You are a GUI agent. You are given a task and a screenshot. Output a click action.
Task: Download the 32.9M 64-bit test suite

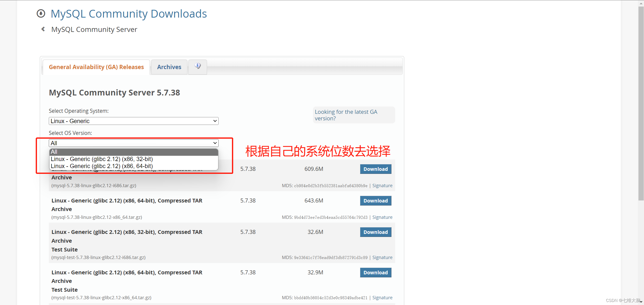click(375, 273)
